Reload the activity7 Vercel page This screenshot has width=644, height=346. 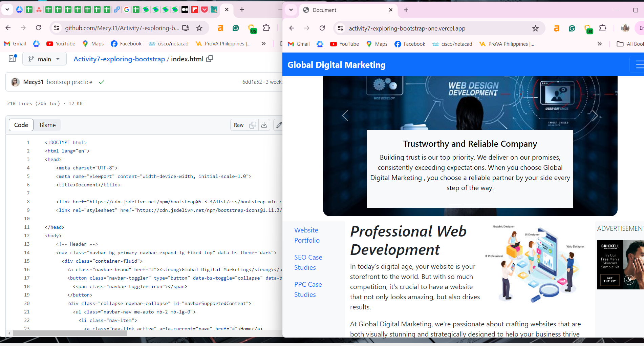pyautogui.click(x=322, y=28)
